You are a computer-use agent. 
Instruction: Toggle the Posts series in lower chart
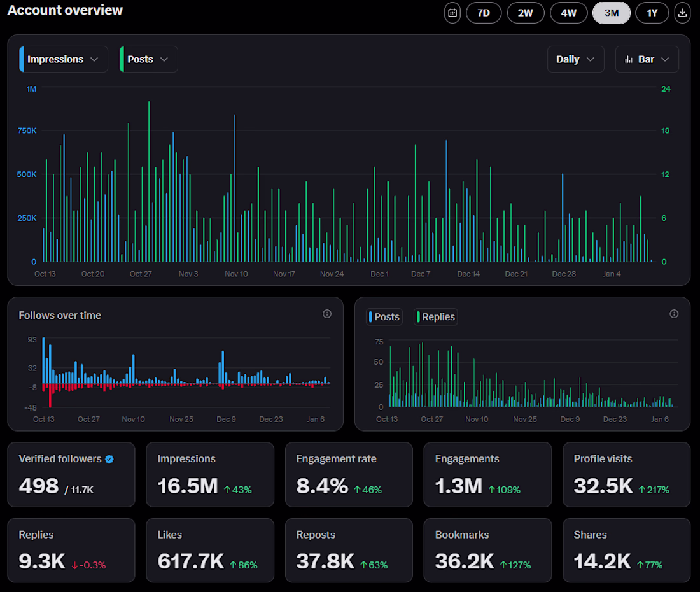click(x=384, y=317)
